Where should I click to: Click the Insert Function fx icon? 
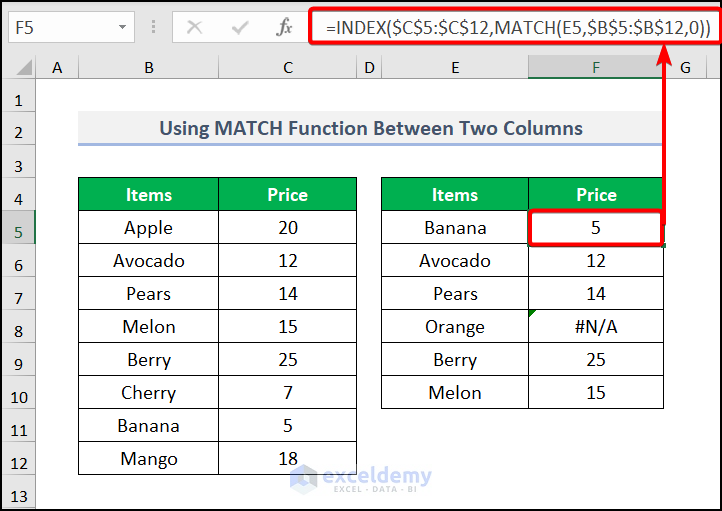285,28
